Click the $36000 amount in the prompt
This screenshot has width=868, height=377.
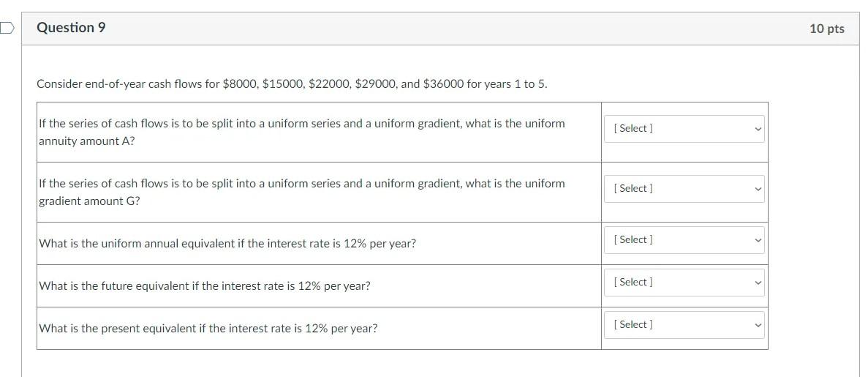tap(443, 84)
